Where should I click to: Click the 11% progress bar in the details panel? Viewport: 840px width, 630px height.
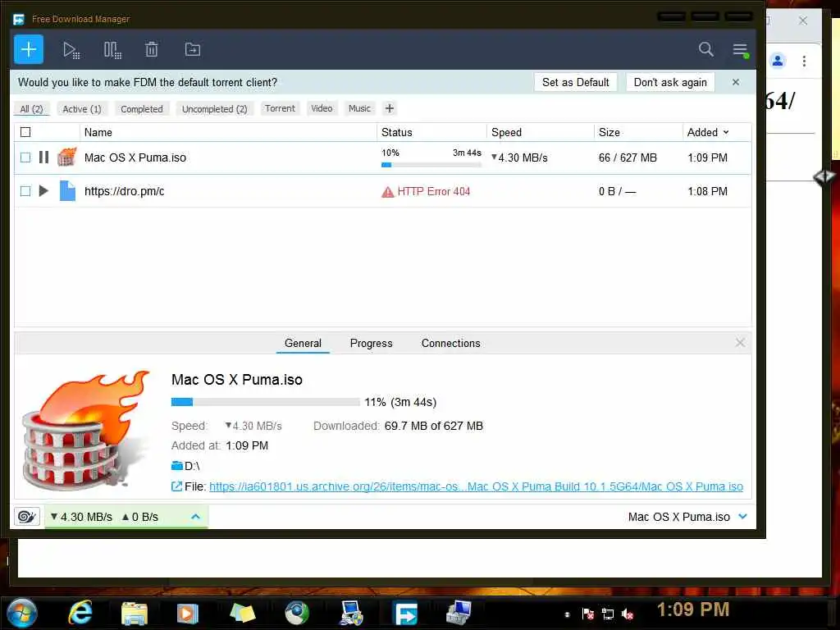tap(265, 402)
